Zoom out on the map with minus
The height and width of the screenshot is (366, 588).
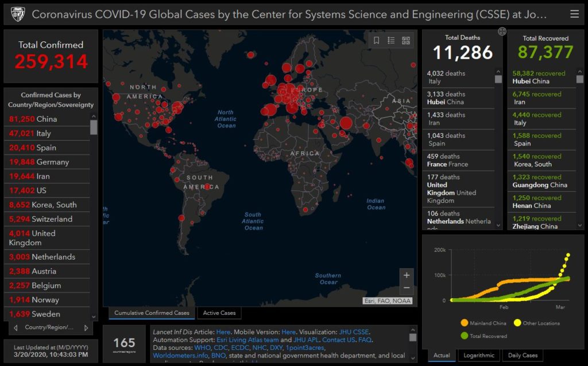tap(407, 288)
